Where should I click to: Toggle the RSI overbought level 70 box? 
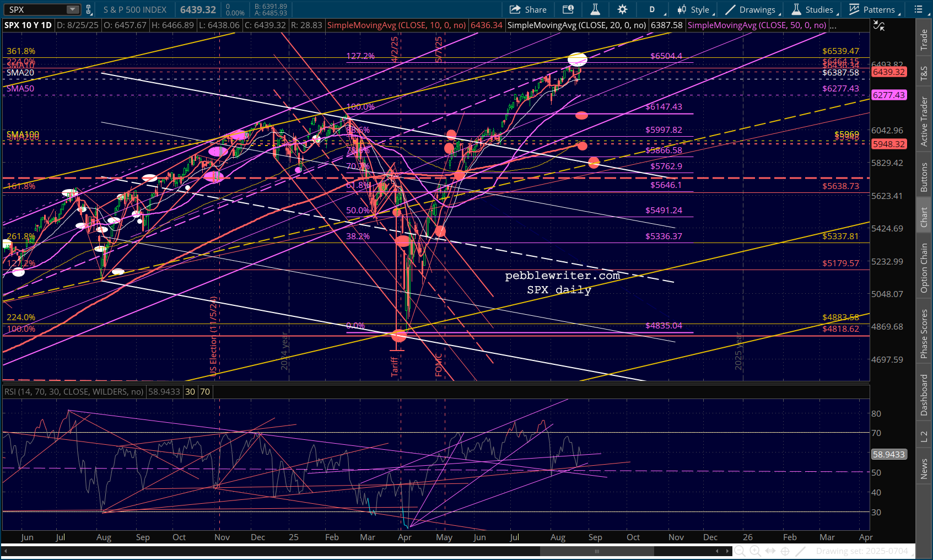[205, 392]
